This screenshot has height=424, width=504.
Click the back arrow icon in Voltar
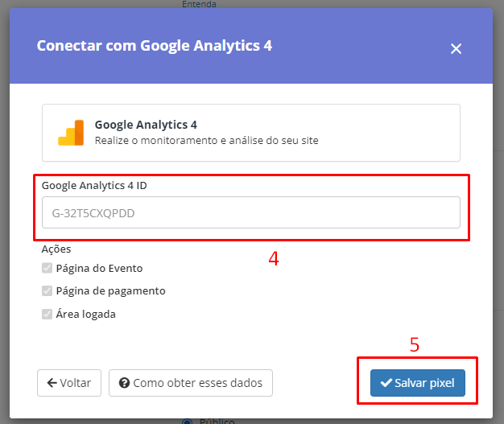click(x=52, y=382)
